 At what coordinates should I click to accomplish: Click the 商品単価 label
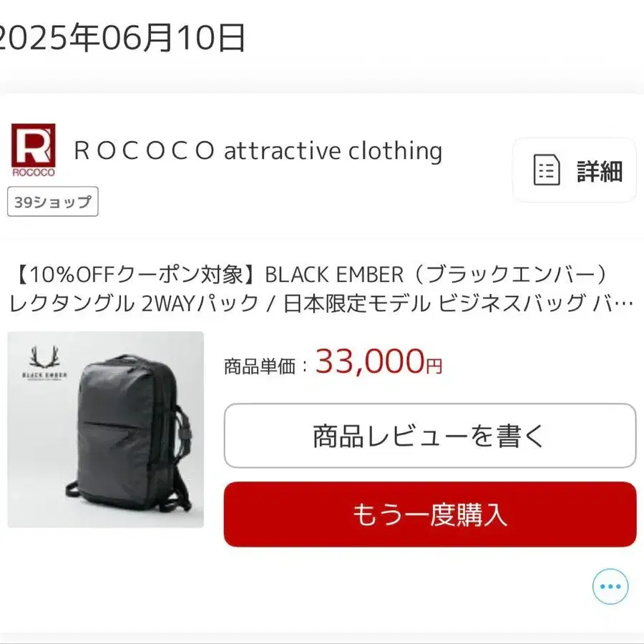[x=260, y=366]
